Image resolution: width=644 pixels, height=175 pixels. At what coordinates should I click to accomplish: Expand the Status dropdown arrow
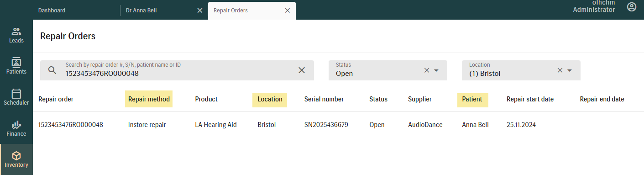(x=436, y=70)
